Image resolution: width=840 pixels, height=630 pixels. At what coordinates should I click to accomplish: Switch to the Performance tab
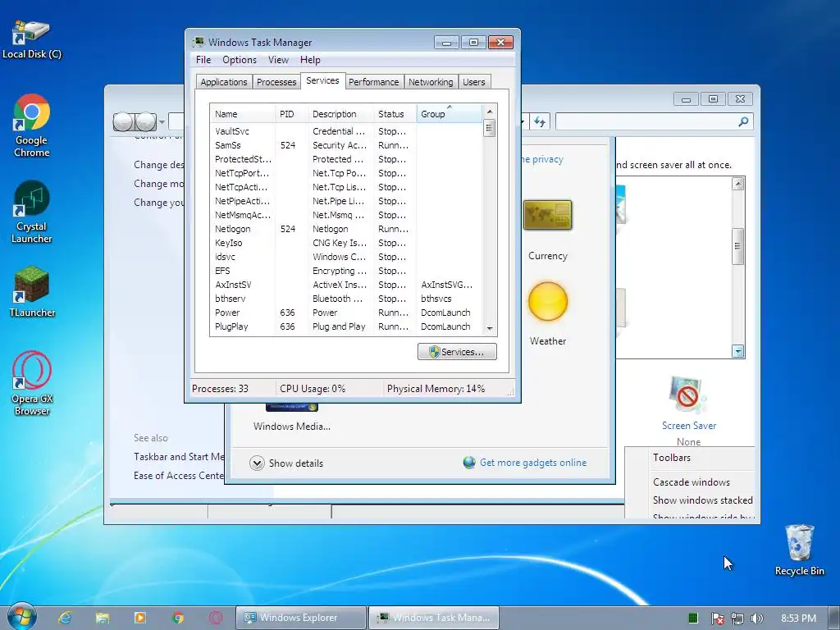[x=374, y=82]
